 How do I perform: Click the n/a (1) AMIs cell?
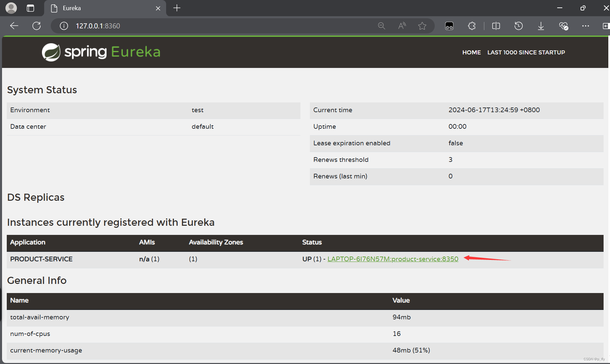tap(149, 259)
